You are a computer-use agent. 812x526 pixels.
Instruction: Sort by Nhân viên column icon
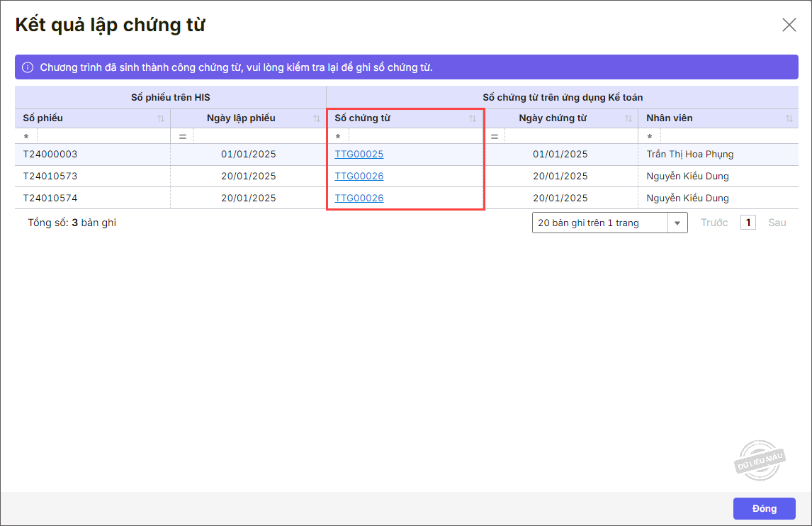(789, 118)
